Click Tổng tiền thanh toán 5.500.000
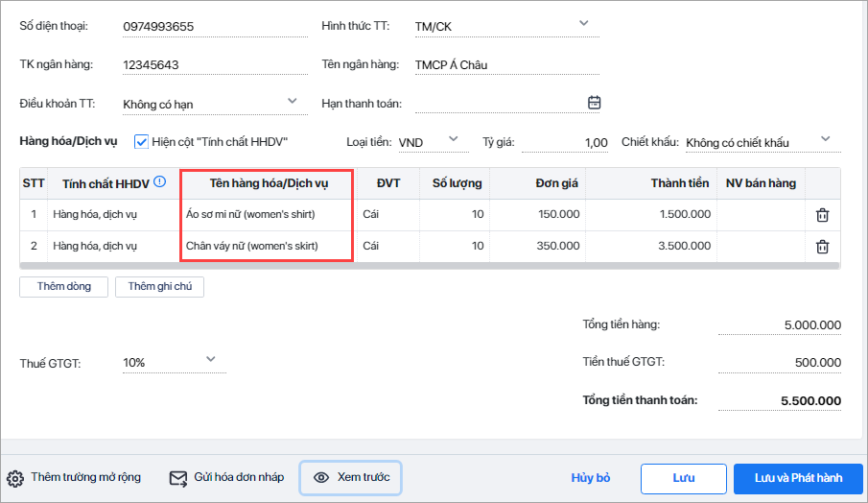Image resolution: width=868 pixels, height=503 pixels. pyautogui.click(x=780, y=400)
